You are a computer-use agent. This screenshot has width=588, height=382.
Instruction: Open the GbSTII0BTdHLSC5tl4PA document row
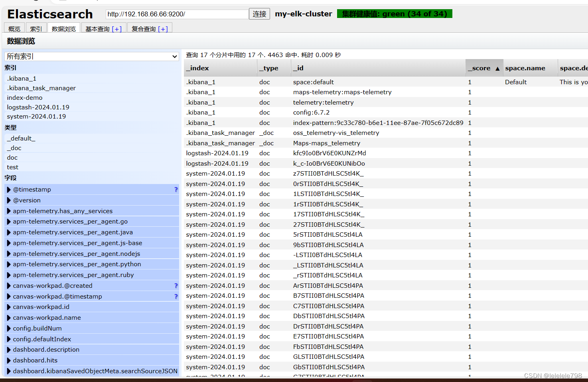386,367
